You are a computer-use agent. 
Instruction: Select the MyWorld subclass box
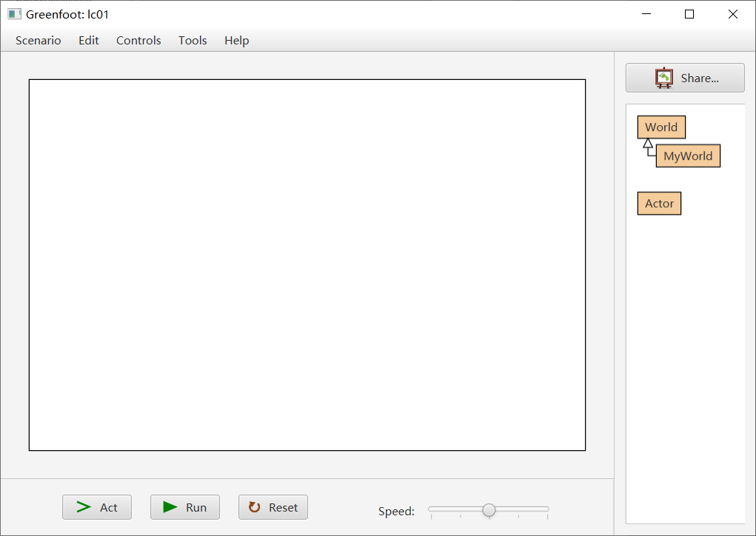tap(688, 156)
